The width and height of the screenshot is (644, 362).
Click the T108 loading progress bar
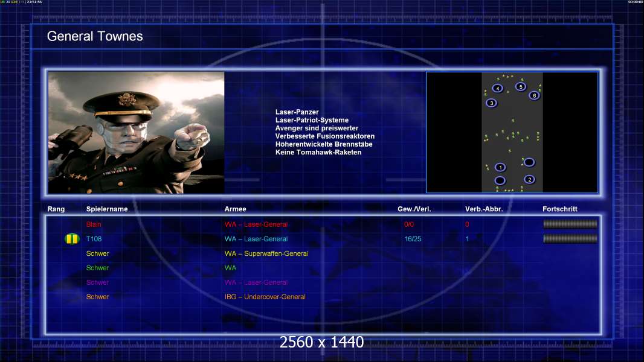point(570,238)
